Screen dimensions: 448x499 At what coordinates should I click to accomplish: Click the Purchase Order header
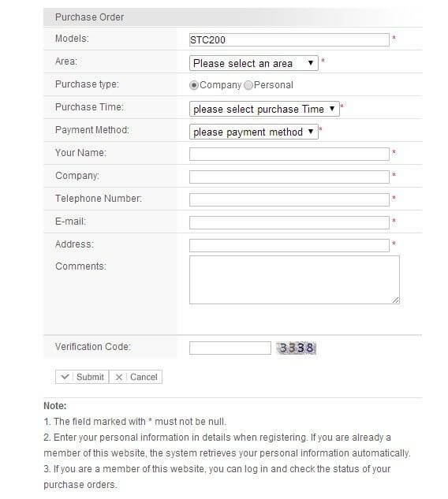click(x=233, y=17)
